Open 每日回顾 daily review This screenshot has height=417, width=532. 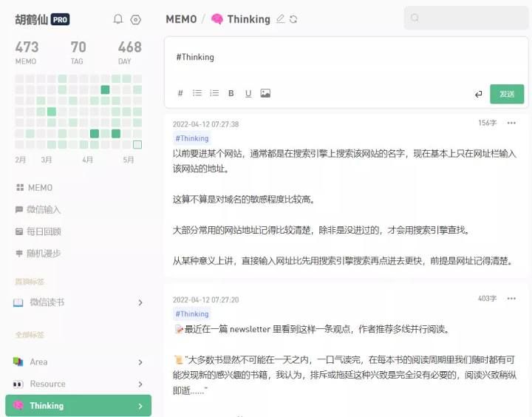[x=38, y=231]
